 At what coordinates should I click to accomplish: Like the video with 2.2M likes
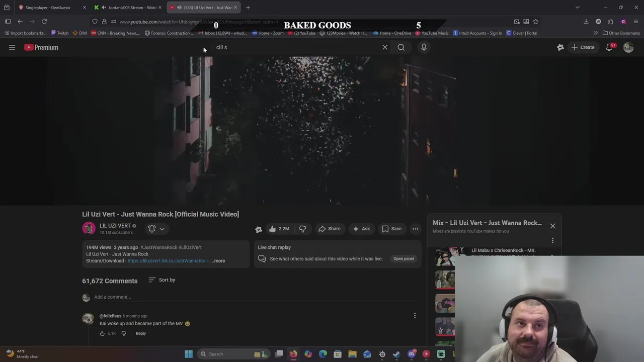(279, 229)
